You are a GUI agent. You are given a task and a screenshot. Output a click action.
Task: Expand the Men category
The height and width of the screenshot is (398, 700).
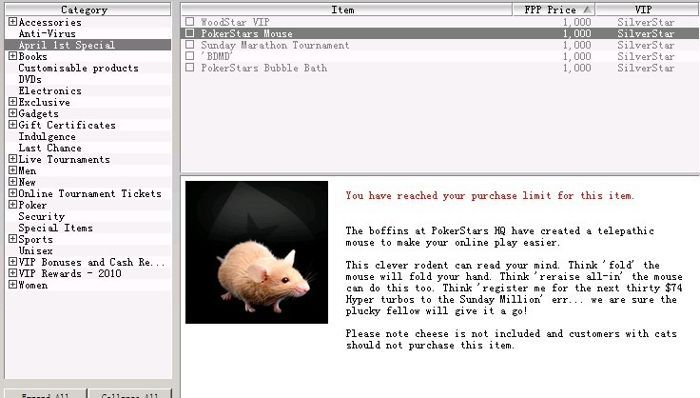coord(12,170)
